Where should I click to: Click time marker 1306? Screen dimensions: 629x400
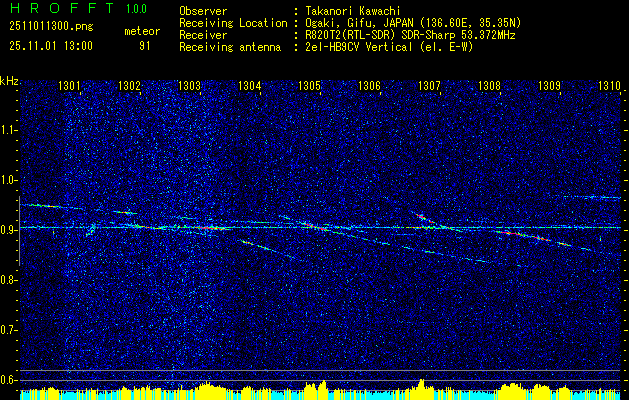[369, 85]
